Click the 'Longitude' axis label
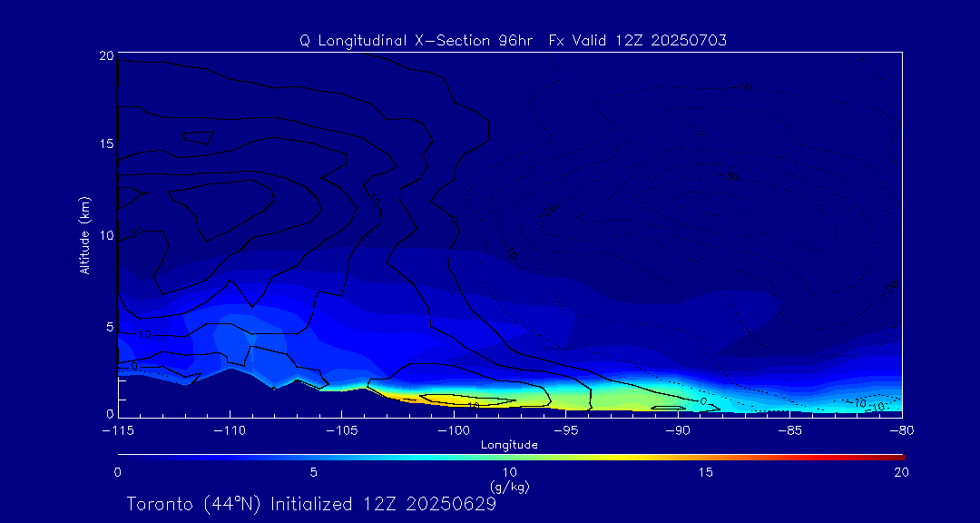The image size is (980, 523). 509,446
